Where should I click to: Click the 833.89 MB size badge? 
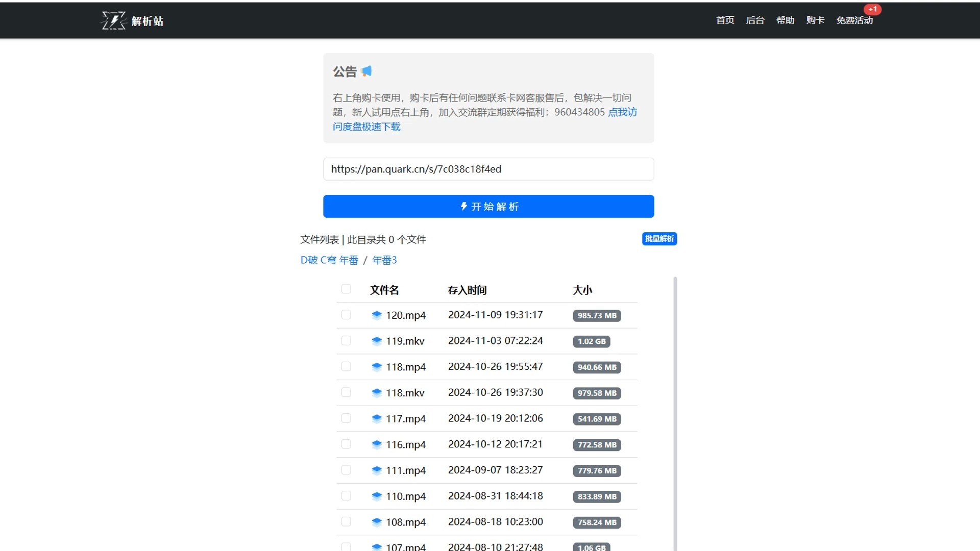(597, 496)
